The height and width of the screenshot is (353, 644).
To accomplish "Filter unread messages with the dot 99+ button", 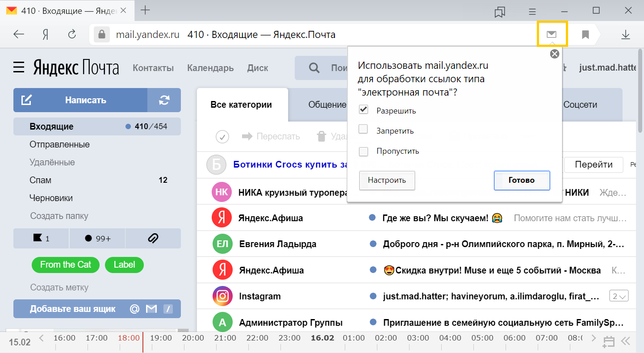I will pos(97,238).
